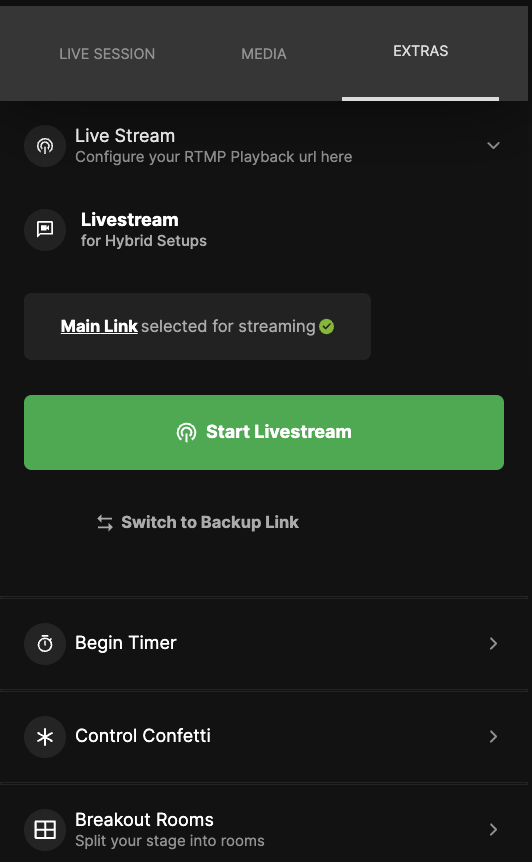Open the Media tab
532x862 pixels.
[264, 54]
